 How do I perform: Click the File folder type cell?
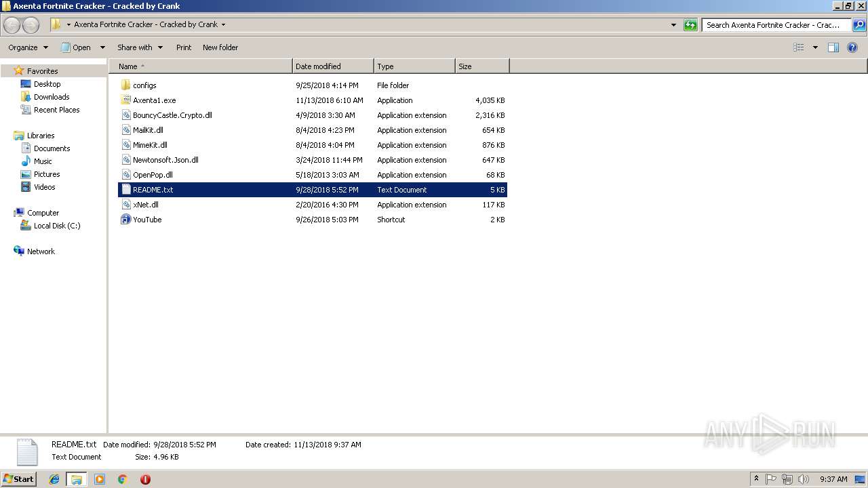coord(393,85)
